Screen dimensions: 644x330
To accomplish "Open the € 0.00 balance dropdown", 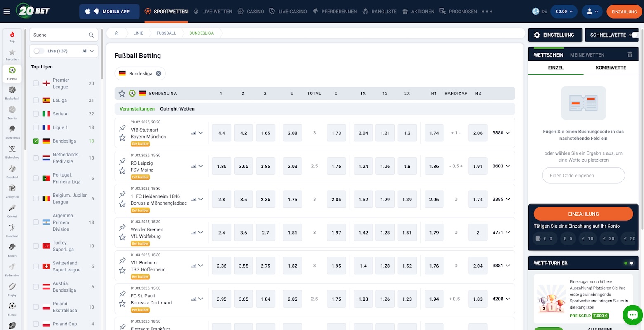I will [x=564, y=12].
